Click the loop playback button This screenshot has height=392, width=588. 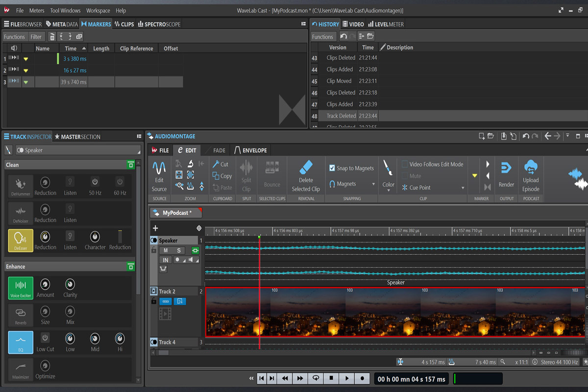click(x=316, y=378)
